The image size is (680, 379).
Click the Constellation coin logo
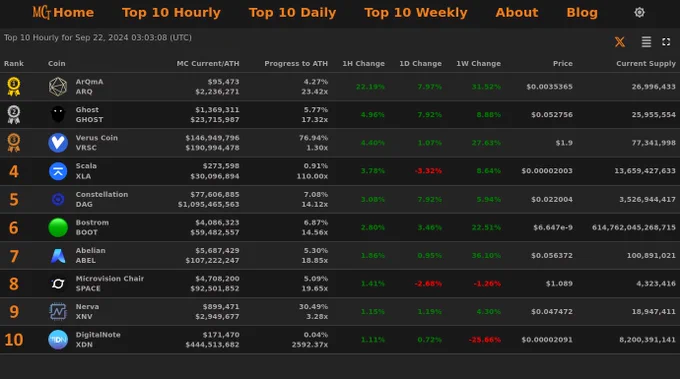point(58,199)
